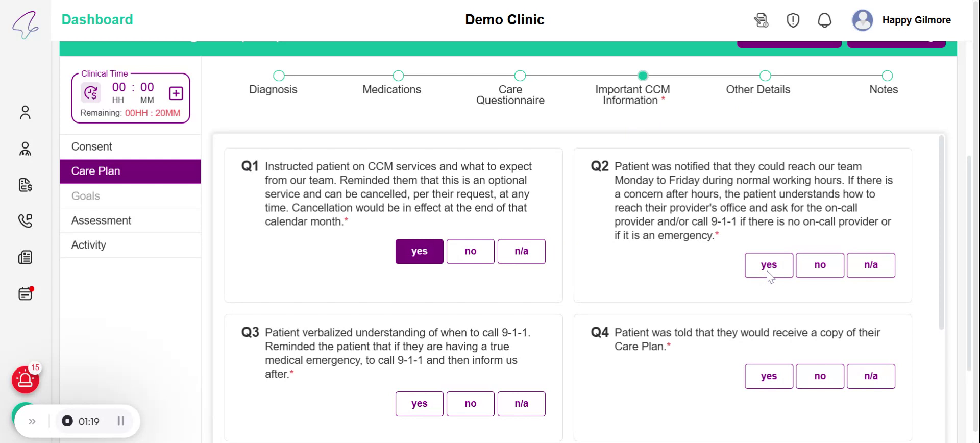Choose no for Q1

(470, 252)
